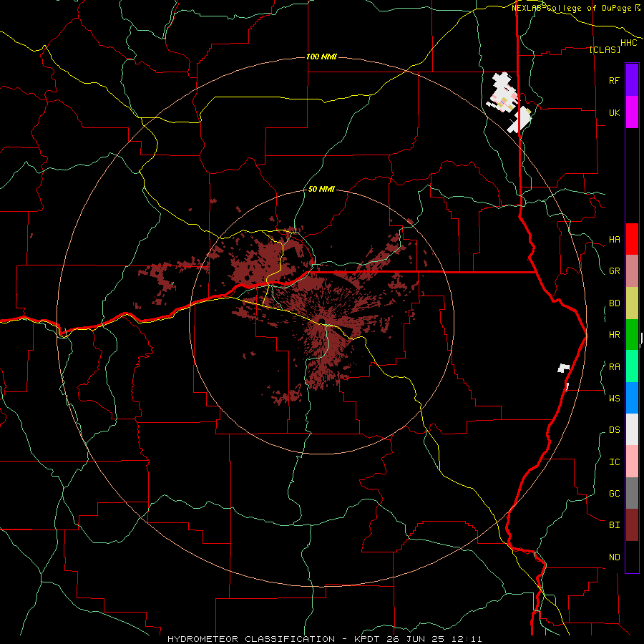This screenshot has width=644, height=644.
Task: Click the 12:11 timestamp in caption
Action: point(466,639)
